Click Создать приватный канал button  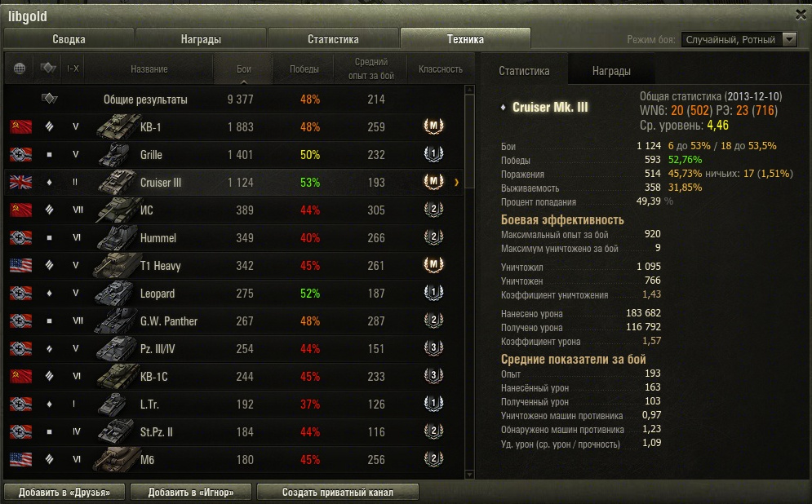[x=338, y=492]
